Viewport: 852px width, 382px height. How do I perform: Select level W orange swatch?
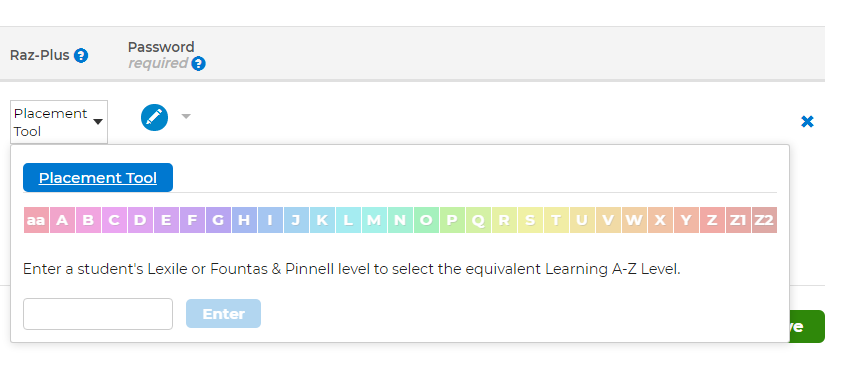click(634, 220)
